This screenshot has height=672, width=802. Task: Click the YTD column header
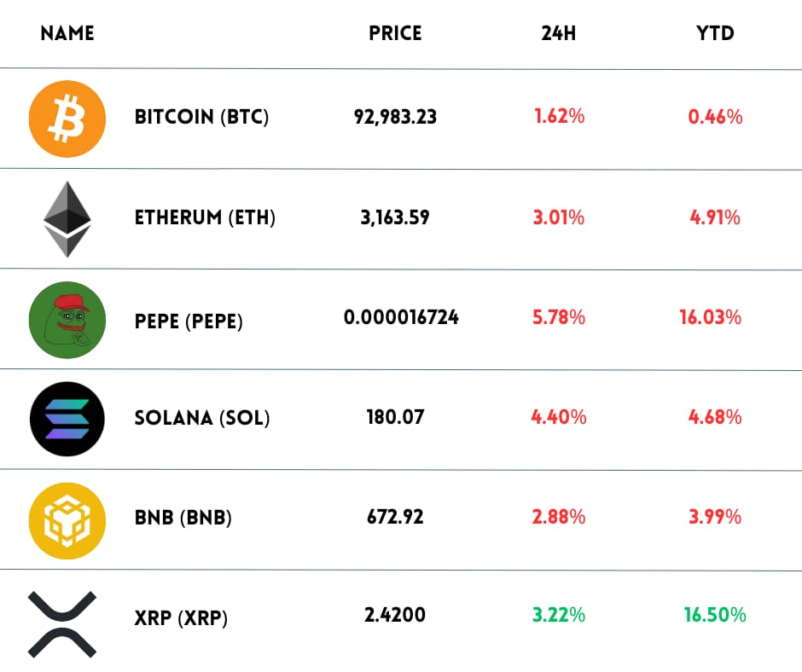(715, 34)
